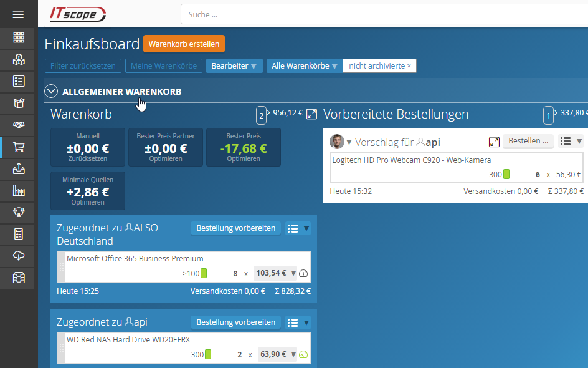Click the green gauge icon beside 63,90 €

(303, 354)
